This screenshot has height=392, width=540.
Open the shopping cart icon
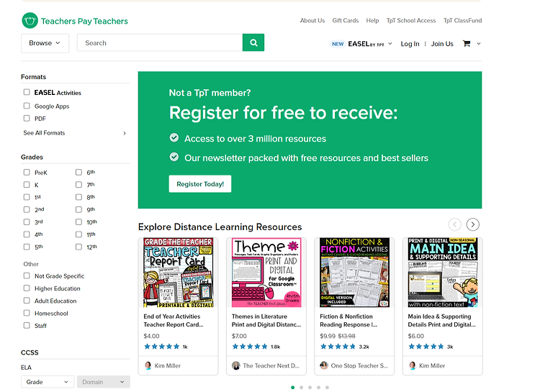tap(467, 43)
